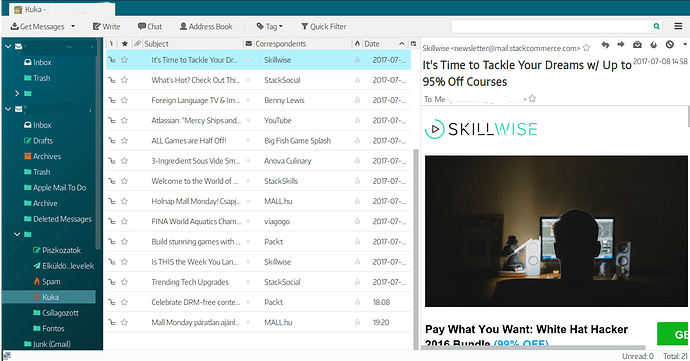Toggle star next to Skillwise sender address

[x=586, y=48]
